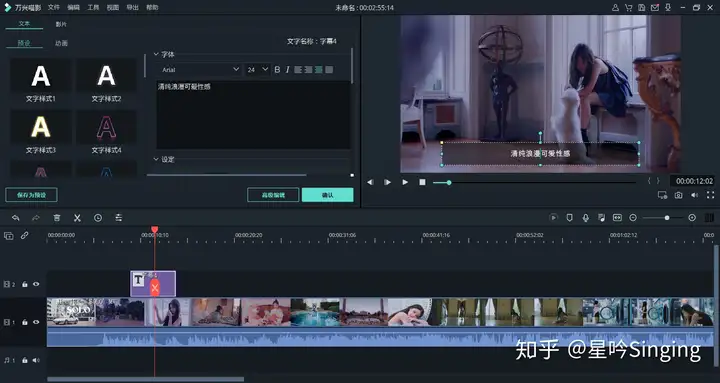Click the green 确认 button
720x383 pixels.
click(327, 195)
